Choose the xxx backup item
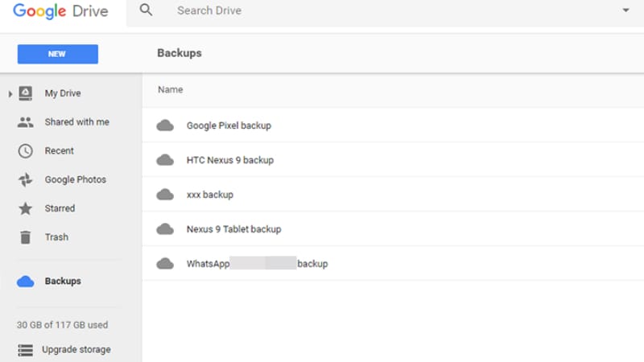644x362 pixels. point(209,195)
